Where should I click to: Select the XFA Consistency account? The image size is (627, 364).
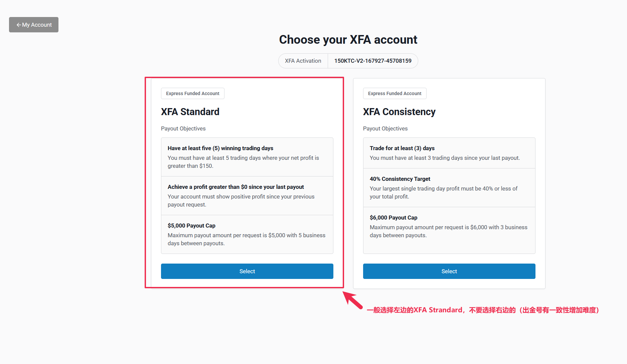click(449, 271)
